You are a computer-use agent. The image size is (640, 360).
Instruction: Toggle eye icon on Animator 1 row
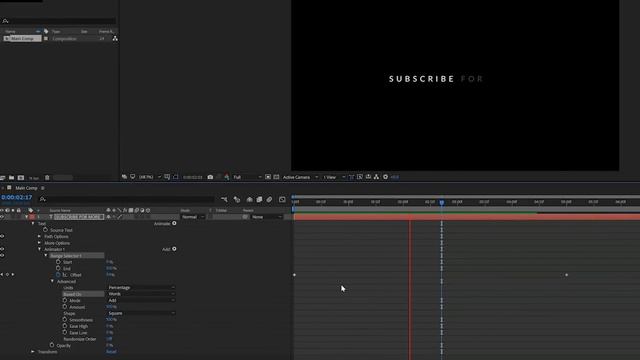2,249
